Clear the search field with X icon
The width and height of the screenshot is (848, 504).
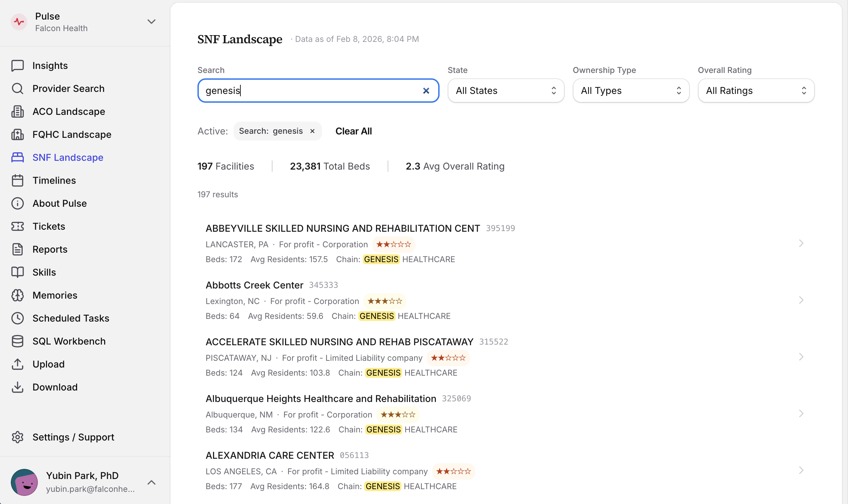pyautogui.click(x=426, y=91)
